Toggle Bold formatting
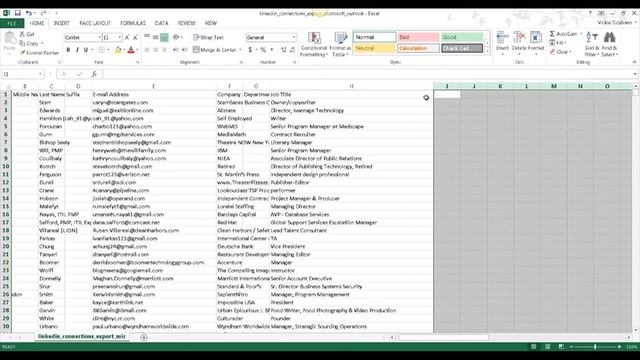The image size is (640, 360). click(68, 50)
